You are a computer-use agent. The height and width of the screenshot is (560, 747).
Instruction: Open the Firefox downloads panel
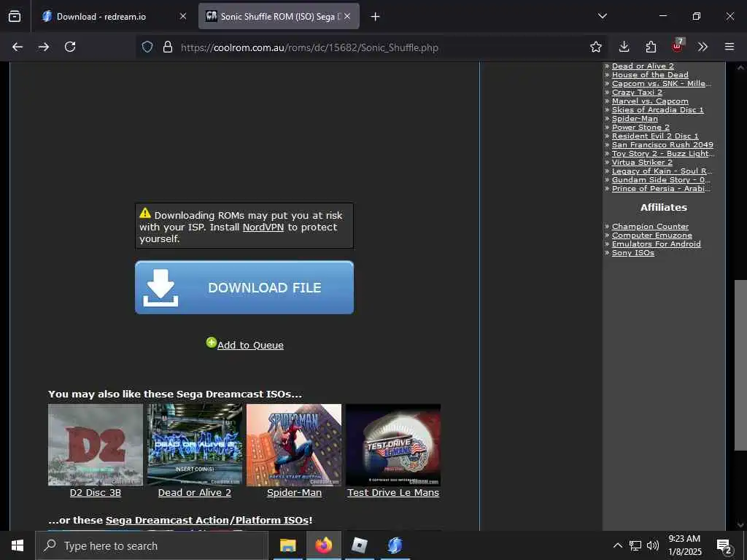pyautogui.click(x=624, y=47)
